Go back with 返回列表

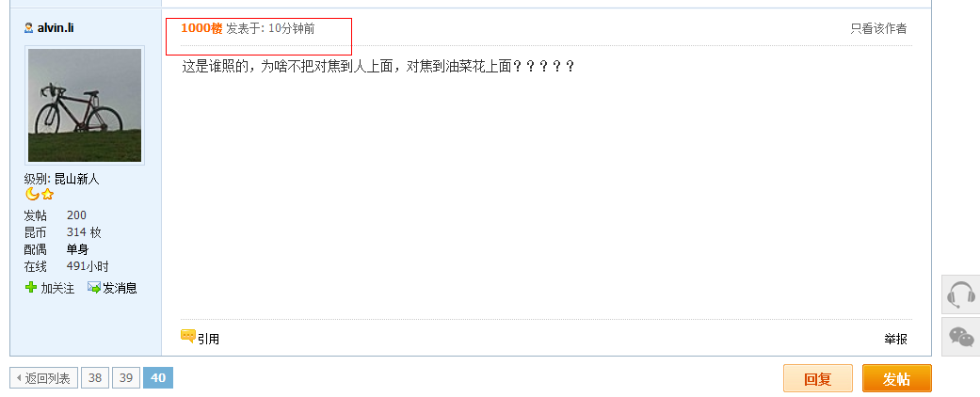click(x=43, y=378)
